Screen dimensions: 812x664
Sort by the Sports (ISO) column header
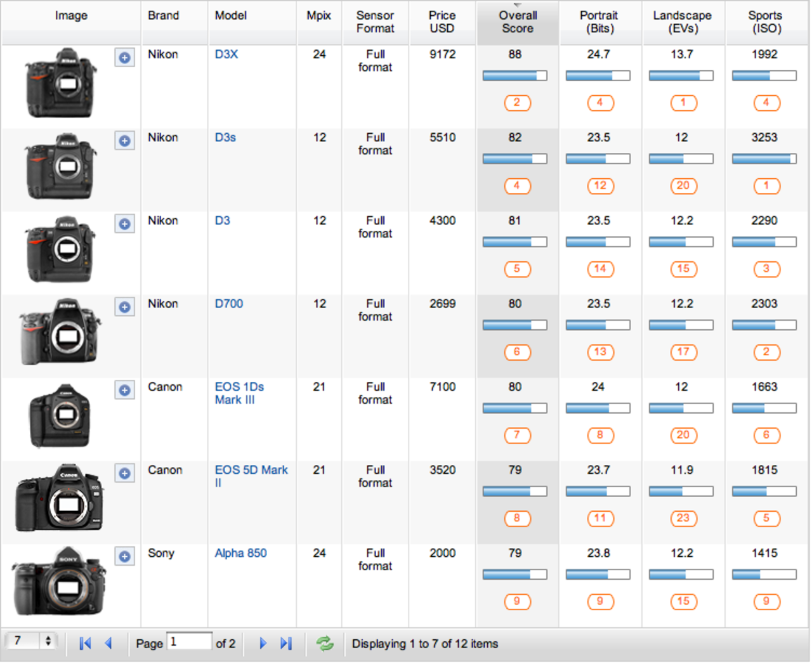pyautogui.click(x=766, y=22)
